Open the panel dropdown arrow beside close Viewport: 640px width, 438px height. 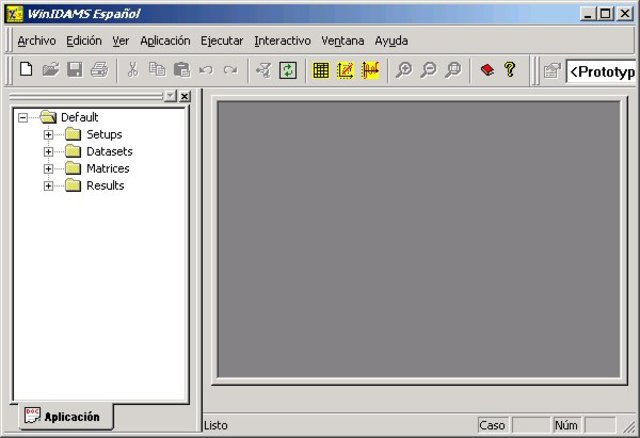(x=170, y=96)
